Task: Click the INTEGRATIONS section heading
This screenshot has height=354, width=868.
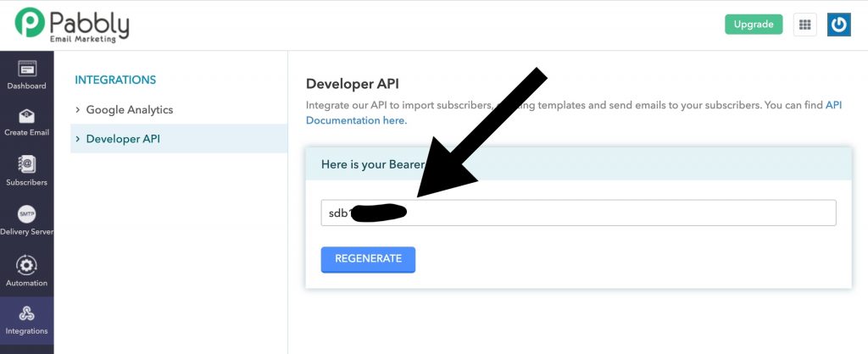Action: (x=115, y=80)
